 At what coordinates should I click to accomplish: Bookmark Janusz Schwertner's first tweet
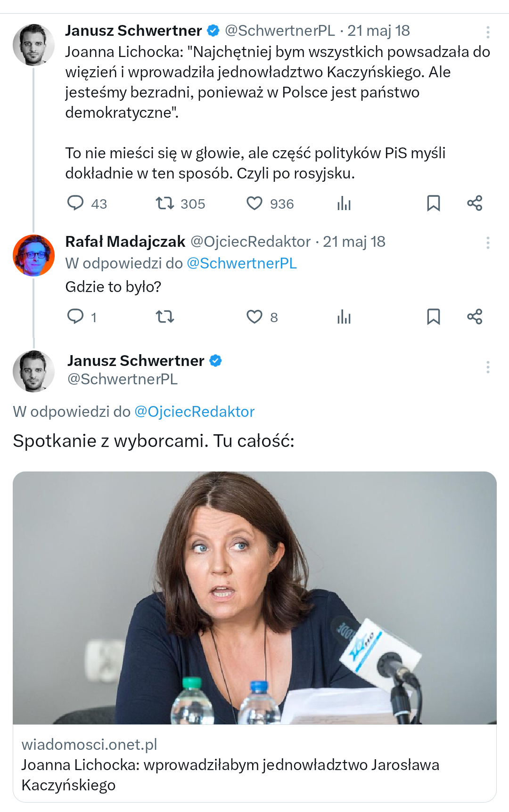point(433,203)
